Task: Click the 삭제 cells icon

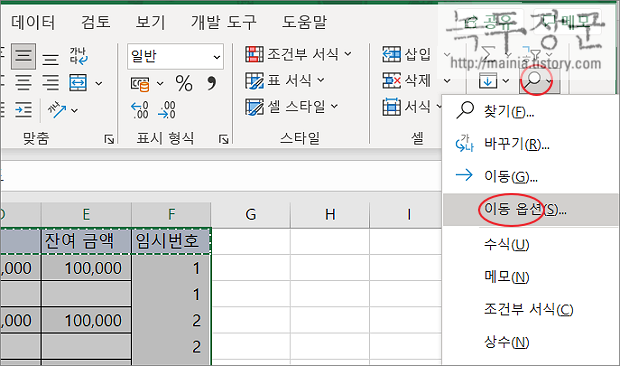Action: click(x=391, y=80)
